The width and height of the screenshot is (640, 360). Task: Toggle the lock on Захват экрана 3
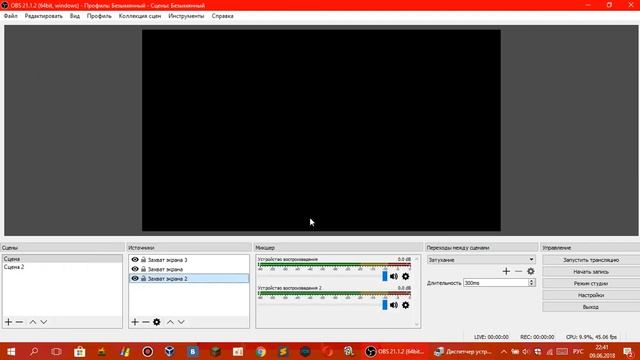(143, 260)
